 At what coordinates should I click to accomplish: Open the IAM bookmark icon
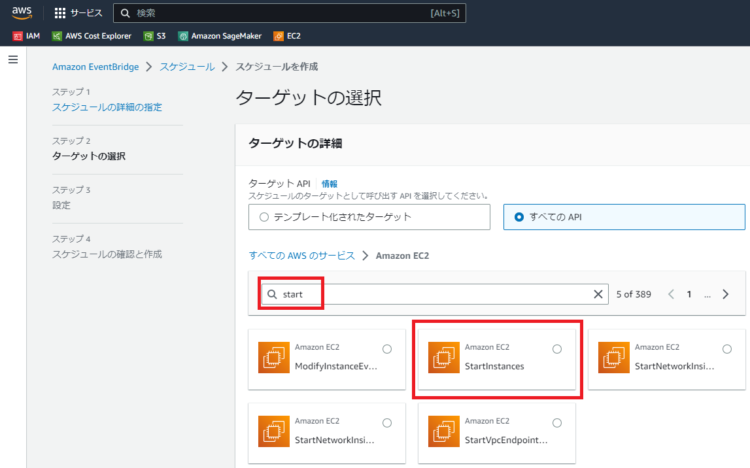(18, 36)
